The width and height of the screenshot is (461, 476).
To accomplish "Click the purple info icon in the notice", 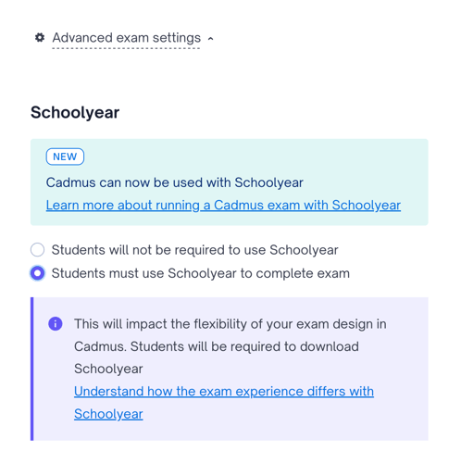I will pos(56,324).
